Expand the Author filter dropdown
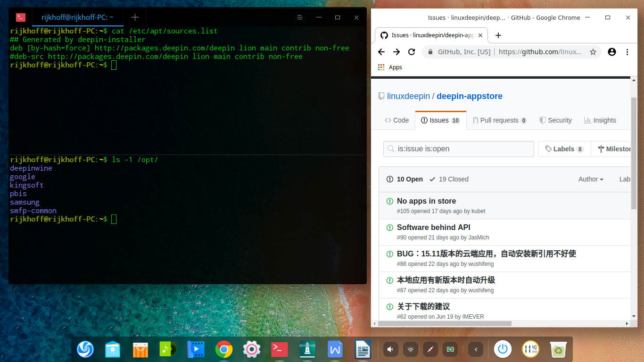The width and height of the screenshot is (644, 362). tap(591, 179)
